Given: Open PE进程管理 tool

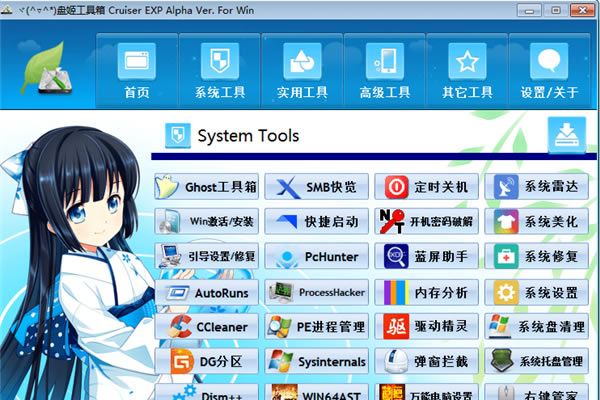Looking at the screenshot, I should (x=316, y=327).
